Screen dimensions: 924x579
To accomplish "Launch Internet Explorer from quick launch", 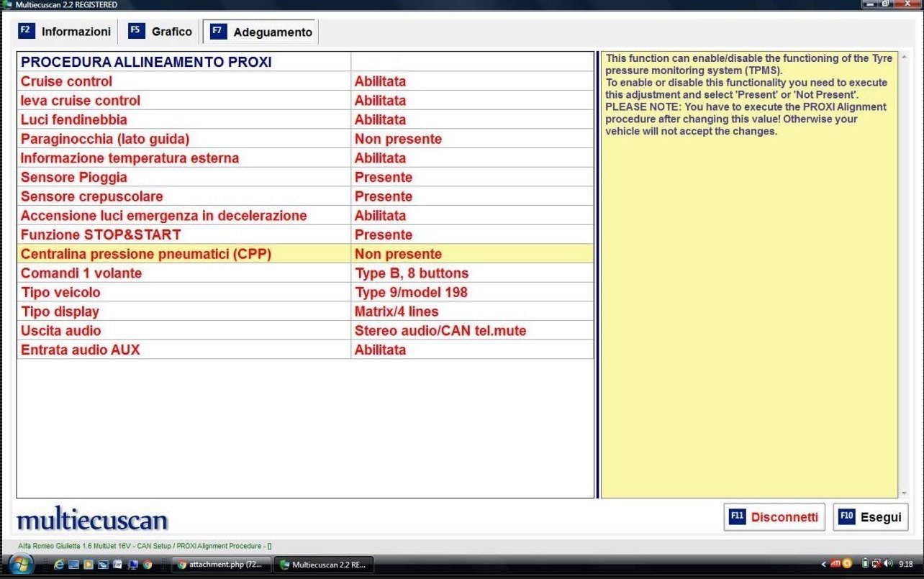I will click(59, 565).
